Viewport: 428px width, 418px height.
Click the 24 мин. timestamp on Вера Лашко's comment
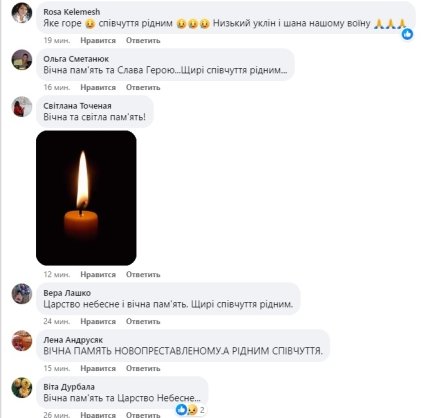(57, 321)
